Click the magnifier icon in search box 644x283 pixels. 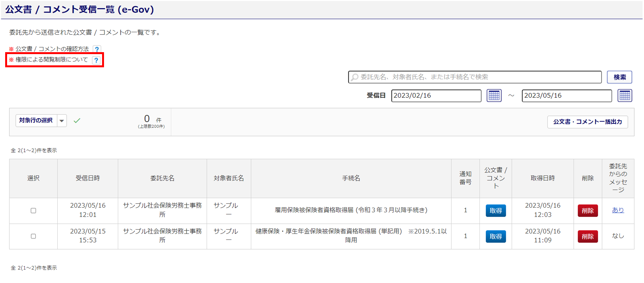[355, 77]
